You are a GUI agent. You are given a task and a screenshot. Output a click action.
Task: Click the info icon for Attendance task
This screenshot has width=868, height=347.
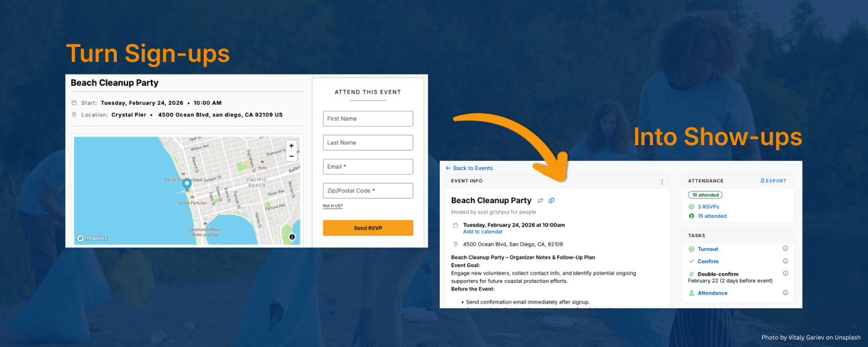point(785,293)
